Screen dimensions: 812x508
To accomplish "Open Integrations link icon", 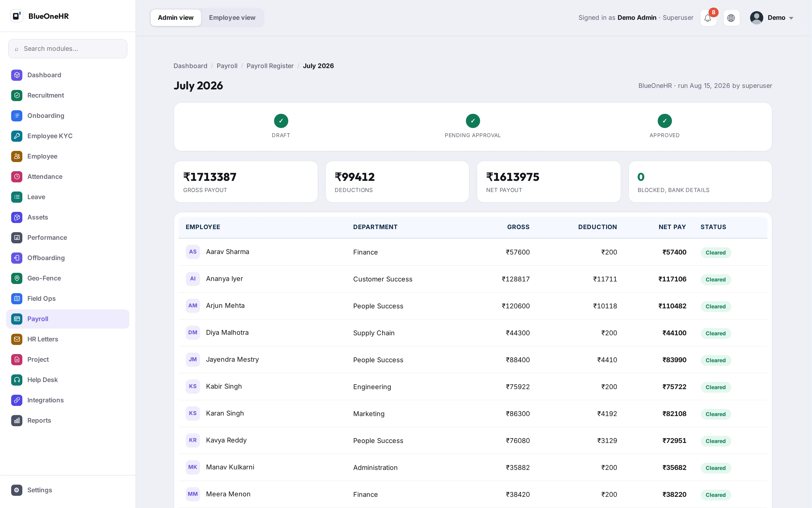I will click(x=17, y=400).
